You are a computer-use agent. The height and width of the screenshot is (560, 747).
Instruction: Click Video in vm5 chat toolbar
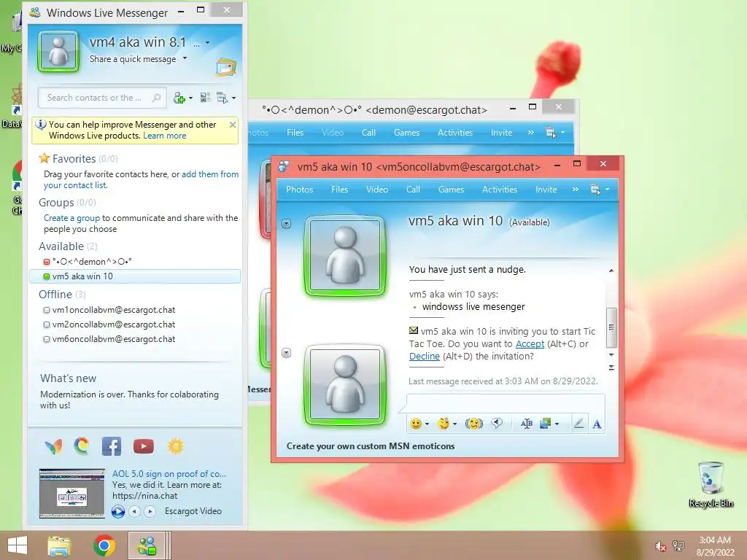pos(377,190)
